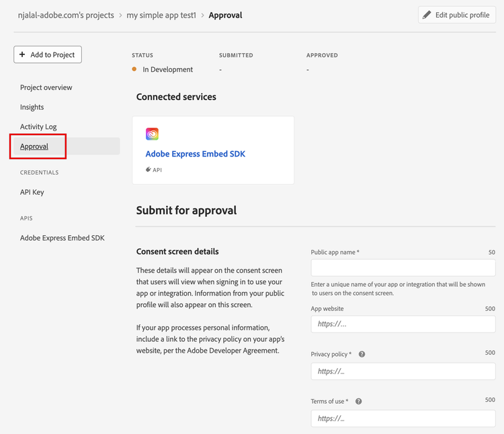The height and width of the screenshot is (434, 504).
Task: Focus the Terms of use URL field
Action: coord(403,419)
